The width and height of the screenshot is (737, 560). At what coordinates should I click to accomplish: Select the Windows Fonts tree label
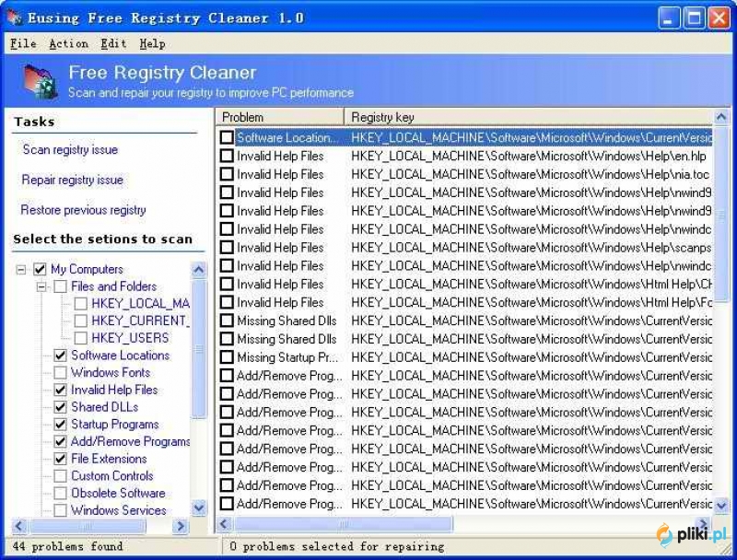coord(111,372)
